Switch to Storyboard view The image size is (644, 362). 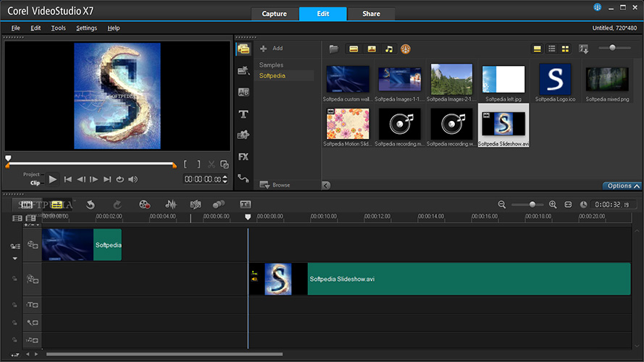pos(28,205)
